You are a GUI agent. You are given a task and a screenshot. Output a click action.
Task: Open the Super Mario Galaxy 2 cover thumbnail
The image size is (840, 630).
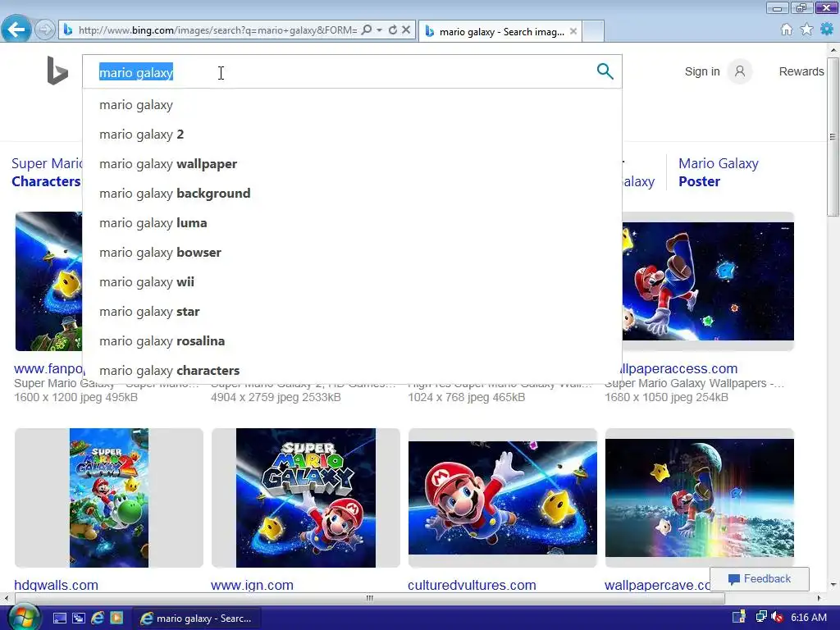pos(109,498)
